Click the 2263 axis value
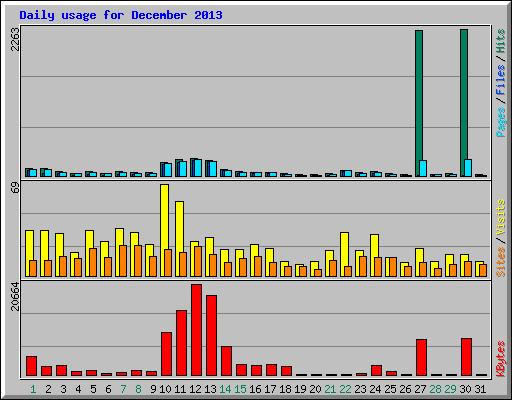 15,39
